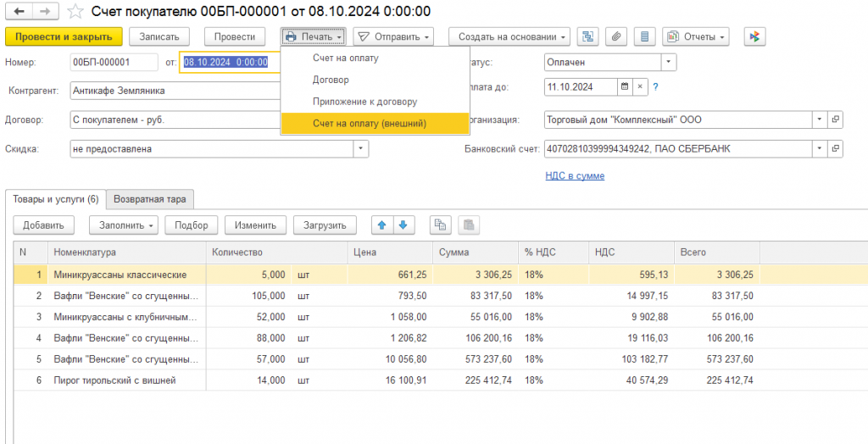Image resolution: width=868 pixels, height=444 pixels.
Task: Click price cell 1 206,82
Action: pyautogui.click(x=390, y=338)
